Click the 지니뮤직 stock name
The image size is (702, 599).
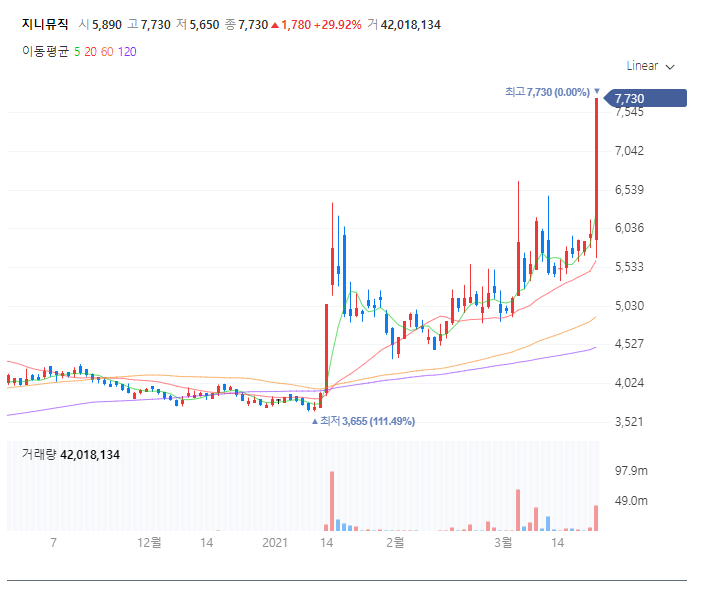[x=45, y=24]
